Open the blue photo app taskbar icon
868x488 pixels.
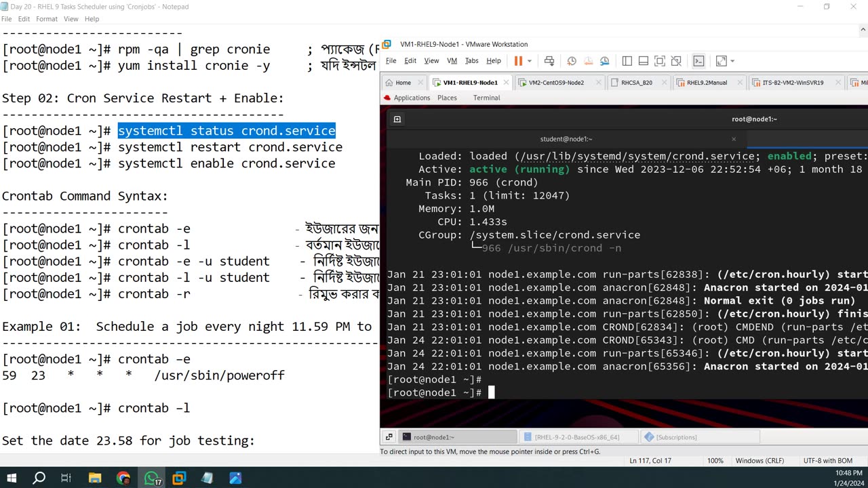(x=235, y=478)
